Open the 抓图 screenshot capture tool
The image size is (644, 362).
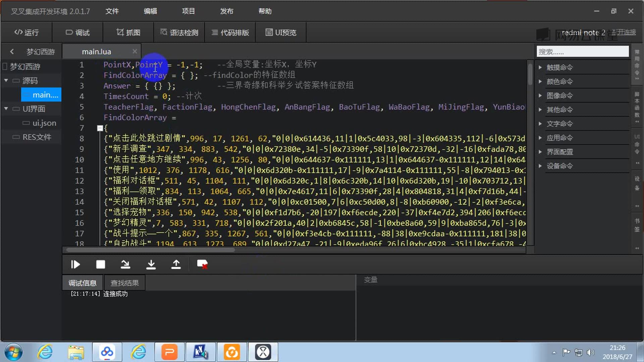pyautogui.click(x=128, y=33)
